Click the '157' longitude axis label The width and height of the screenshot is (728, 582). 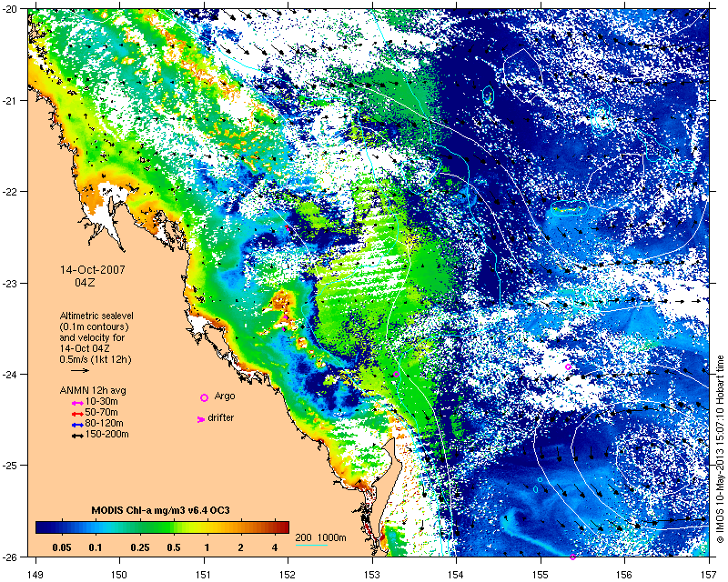tap(710, 575)
